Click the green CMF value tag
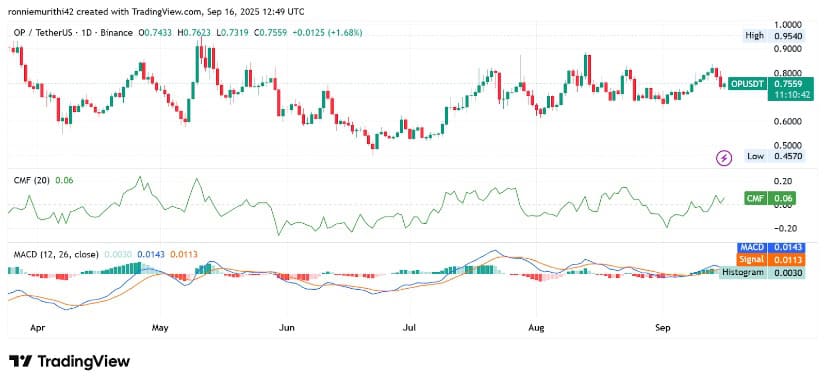 (x=769, y=198)
